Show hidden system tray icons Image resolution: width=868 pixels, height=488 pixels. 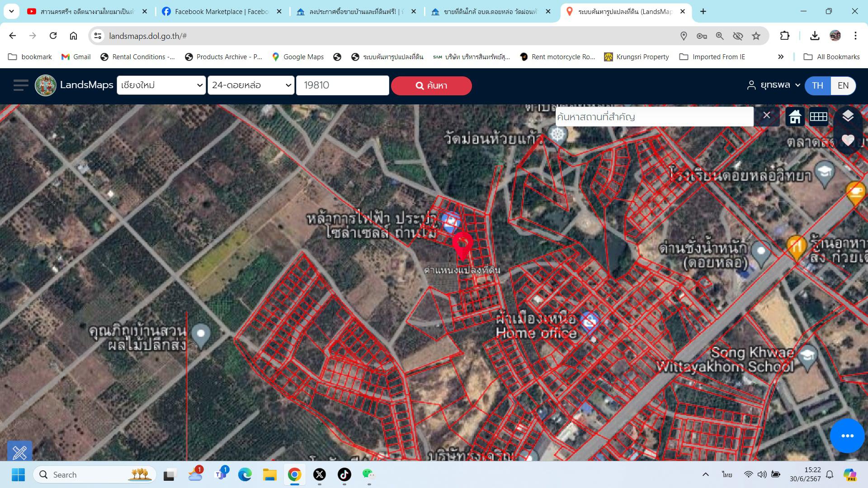click(x=705, y=474)
